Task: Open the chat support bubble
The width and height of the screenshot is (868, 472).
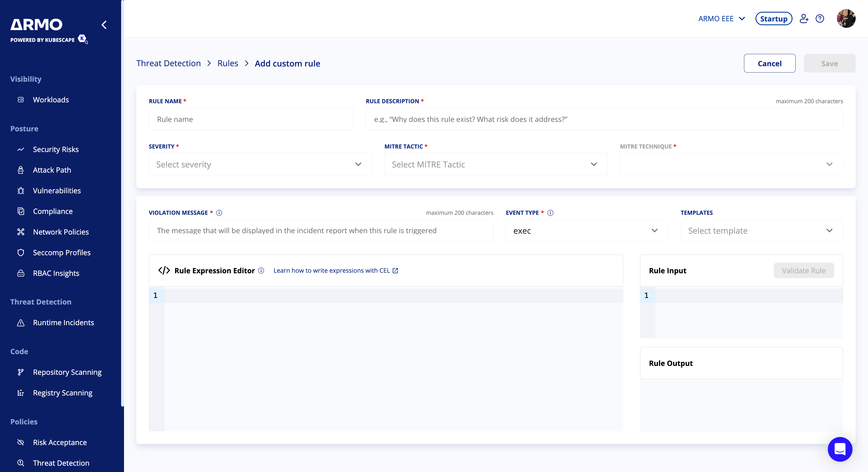Action: click(840, 449)
